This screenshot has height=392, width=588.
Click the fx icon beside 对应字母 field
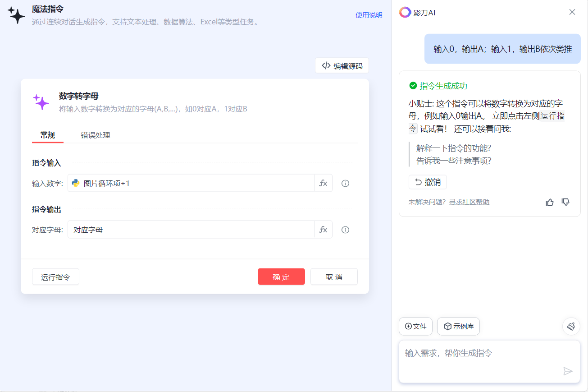(x=323, y=230)
